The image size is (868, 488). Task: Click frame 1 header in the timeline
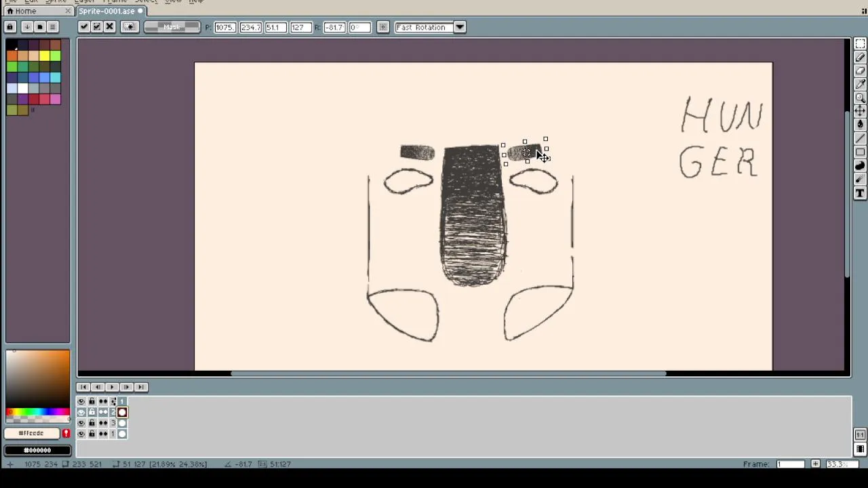coord(122,401)
